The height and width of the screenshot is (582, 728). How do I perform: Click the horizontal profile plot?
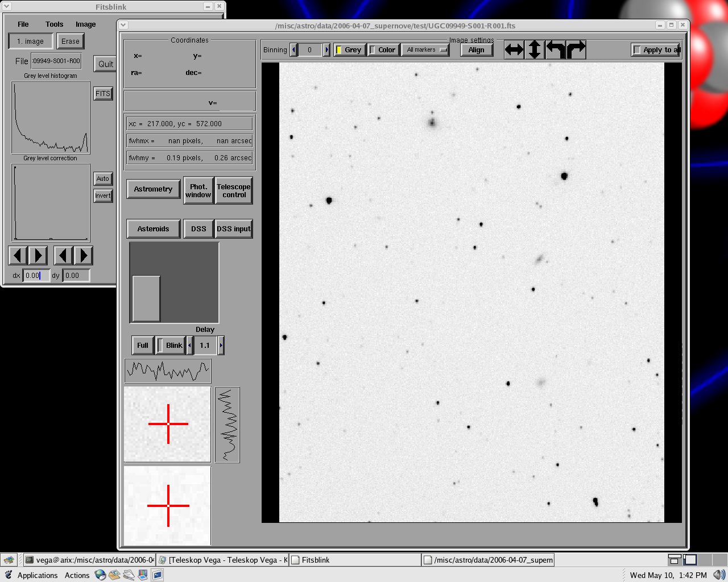pos(168,371)
